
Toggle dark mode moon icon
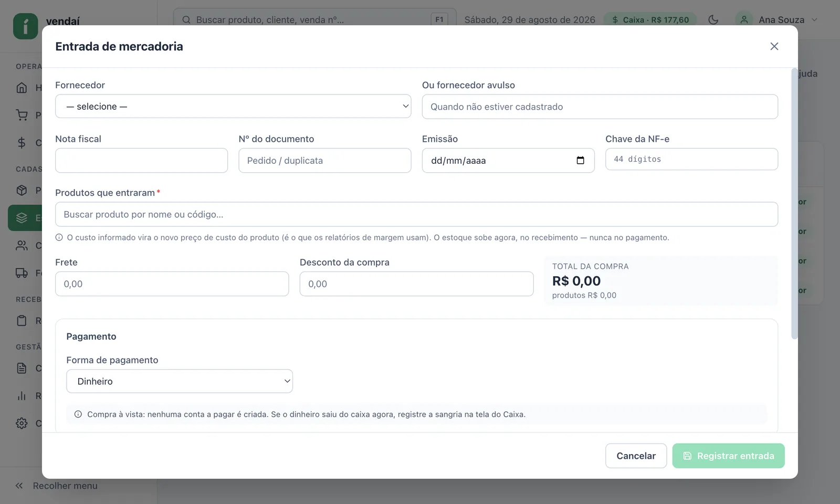(x=713, y=19)
